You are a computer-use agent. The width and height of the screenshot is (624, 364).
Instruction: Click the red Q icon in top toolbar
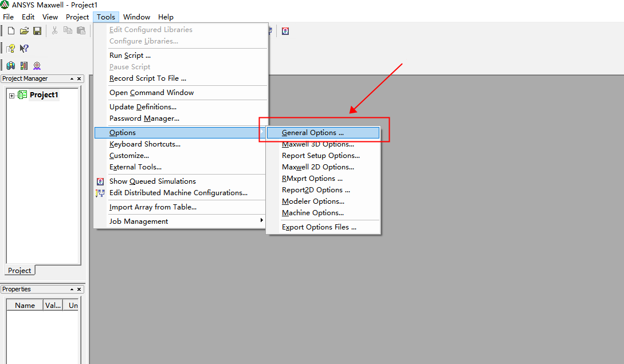point(285,31)
